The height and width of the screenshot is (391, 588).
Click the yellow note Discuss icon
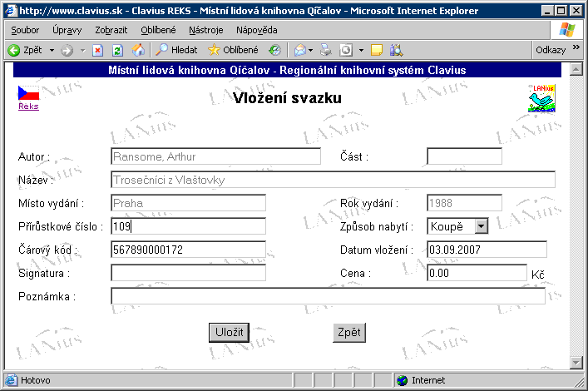pos(377,50)
